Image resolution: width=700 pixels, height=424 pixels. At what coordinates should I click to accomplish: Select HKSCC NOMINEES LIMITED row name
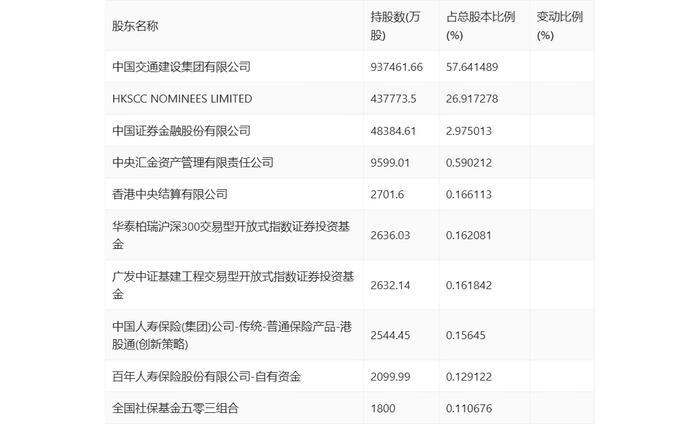pos(182,99)
